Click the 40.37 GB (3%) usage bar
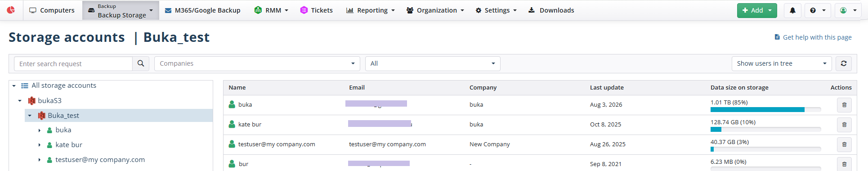 (x=765, y=149)
